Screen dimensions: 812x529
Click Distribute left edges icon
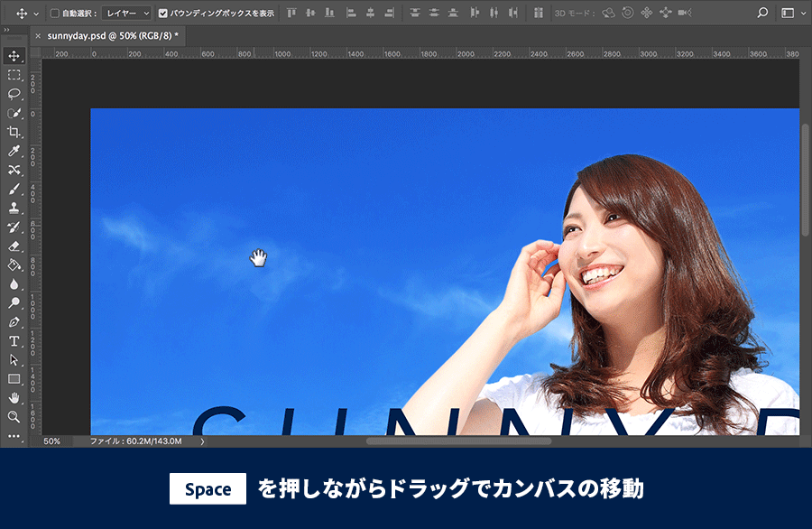(475, 13)
